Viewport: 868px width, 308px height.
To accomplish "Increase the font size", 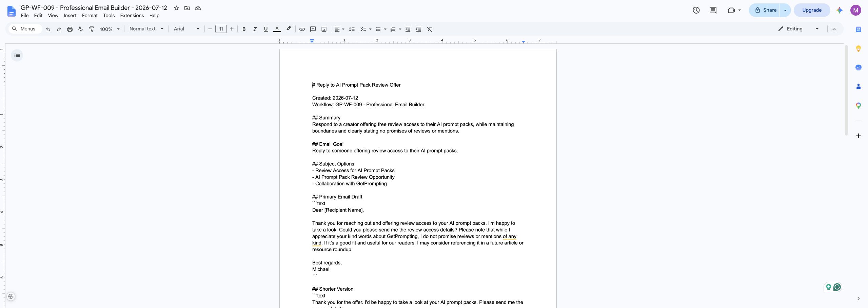I will coord(232,29).
